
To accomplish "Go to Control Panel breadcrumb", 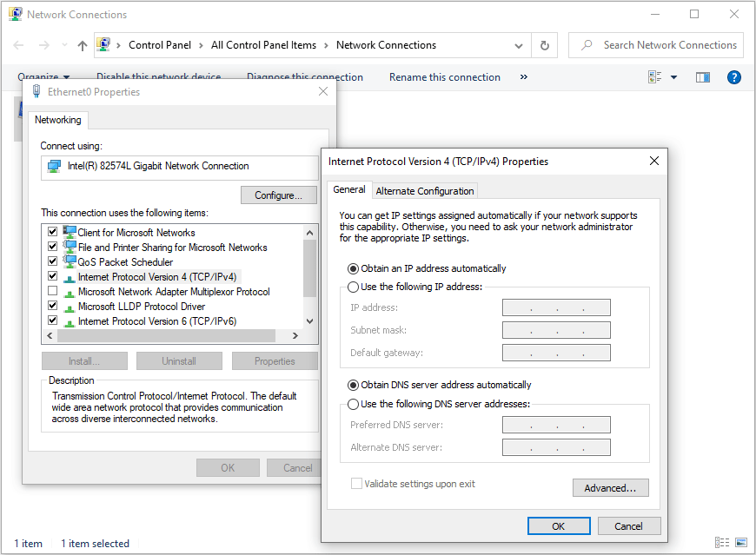I will click(160, 45).
